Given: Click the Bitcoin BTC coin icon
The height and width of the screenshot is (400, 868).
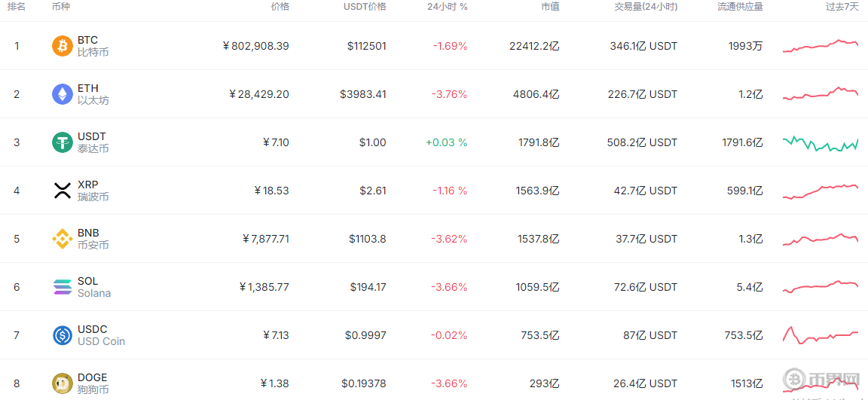Looking at the screenshot, I should [62, 46].
